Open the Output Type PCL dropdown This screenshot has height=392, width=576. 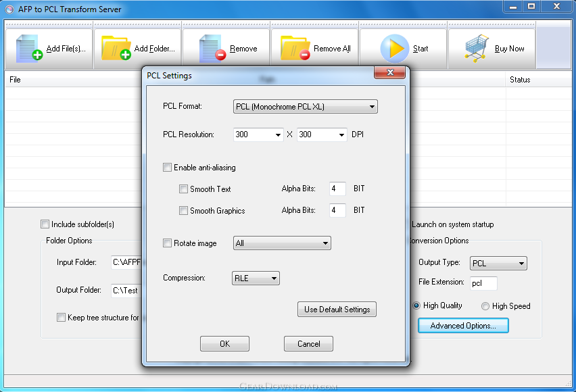(498, 264)
